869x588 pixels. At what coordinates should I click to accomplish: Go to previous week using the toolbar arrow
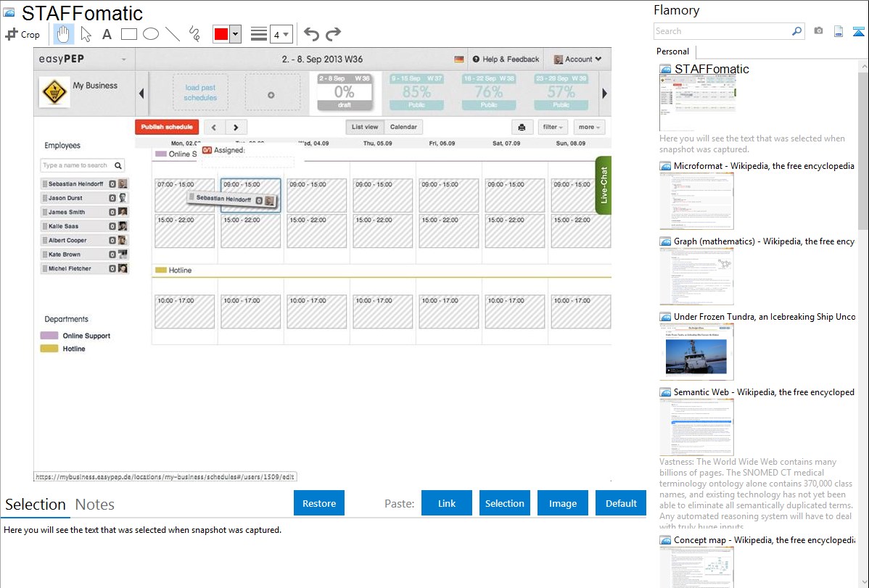coord(214,127)
